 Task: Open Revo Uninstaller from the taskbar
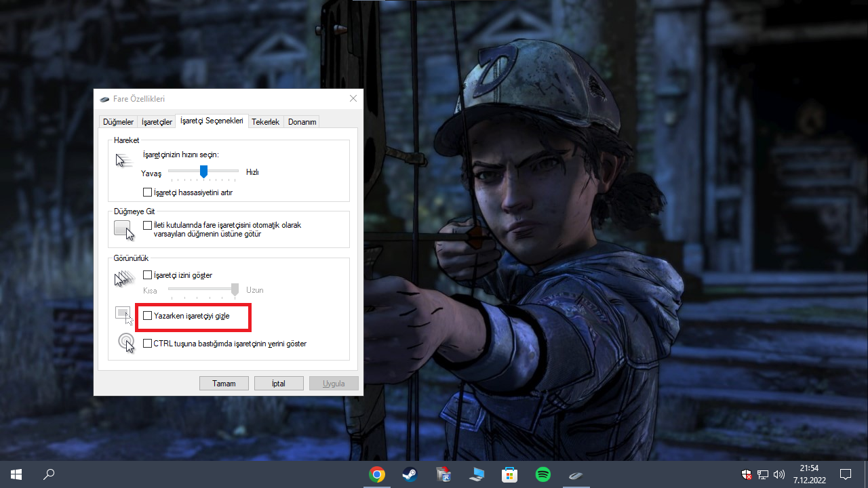(x=443, y=474)
